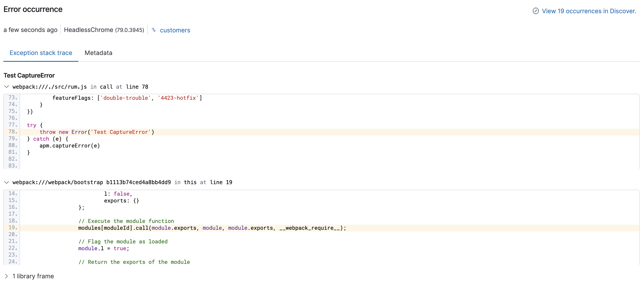
Task: Switch to the Metadata tab
Action: 98,53
